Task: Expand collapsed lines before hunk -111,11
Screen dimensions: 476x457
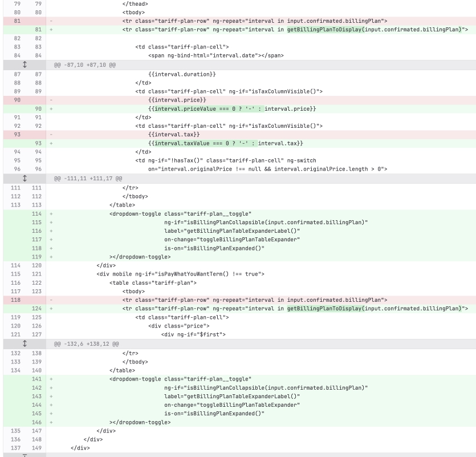Action: click(x=25, y=179)
